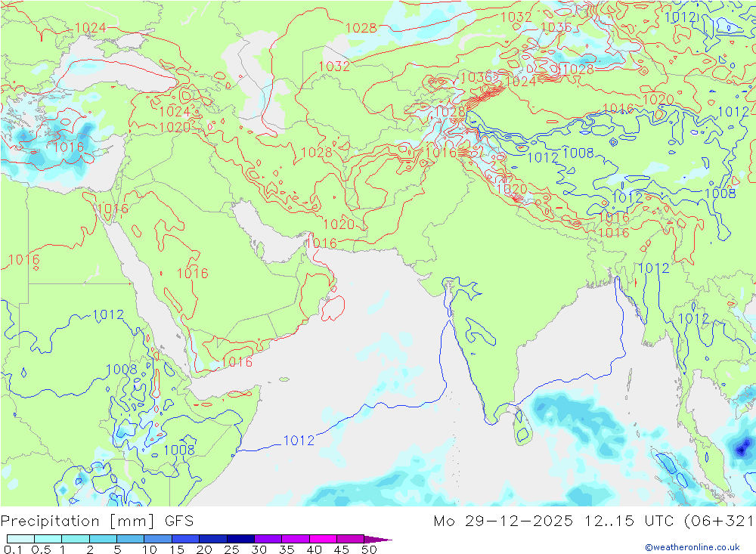The width and height of the screenshot is (756, 554).
Task: Select the 15–20 mm royal blue legend swatch
Action: coord(186,539)
